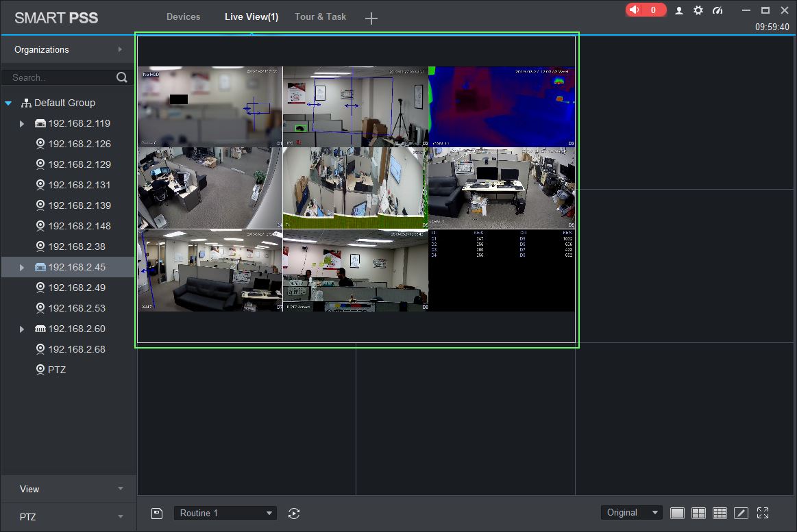Open the Routine 1 dropdown

(x=225, y=514)
